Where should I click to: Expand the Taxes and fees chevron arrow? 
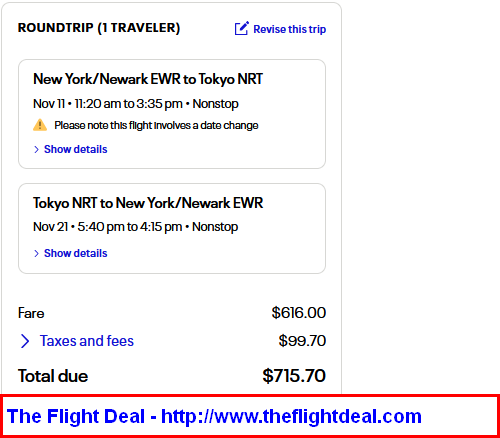pos(25,341)
